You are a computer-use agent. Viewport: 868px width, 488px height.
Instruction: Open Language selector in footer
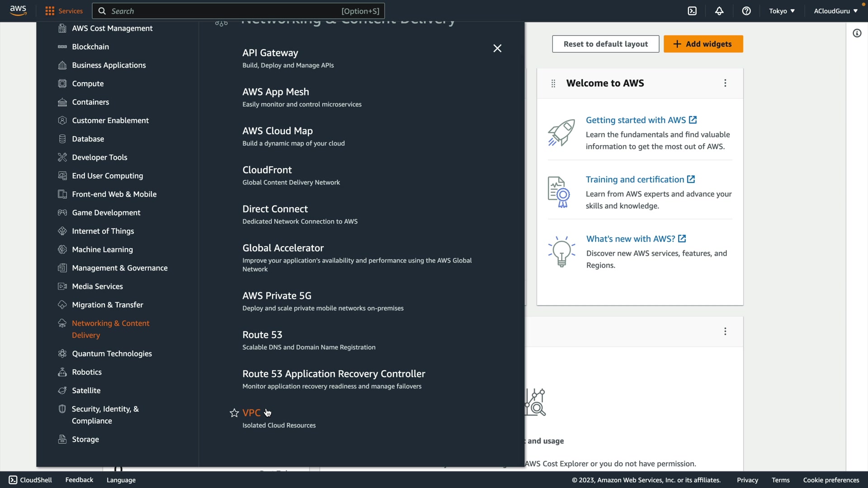point(121,480)
